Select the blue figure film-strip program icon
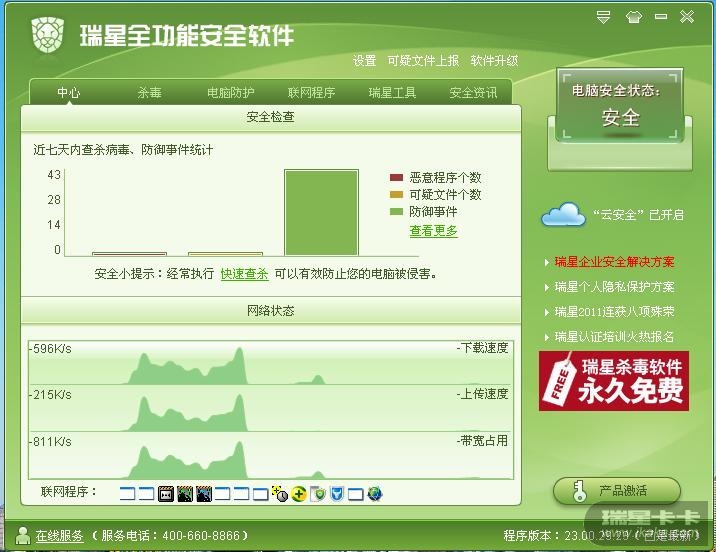 204,494
